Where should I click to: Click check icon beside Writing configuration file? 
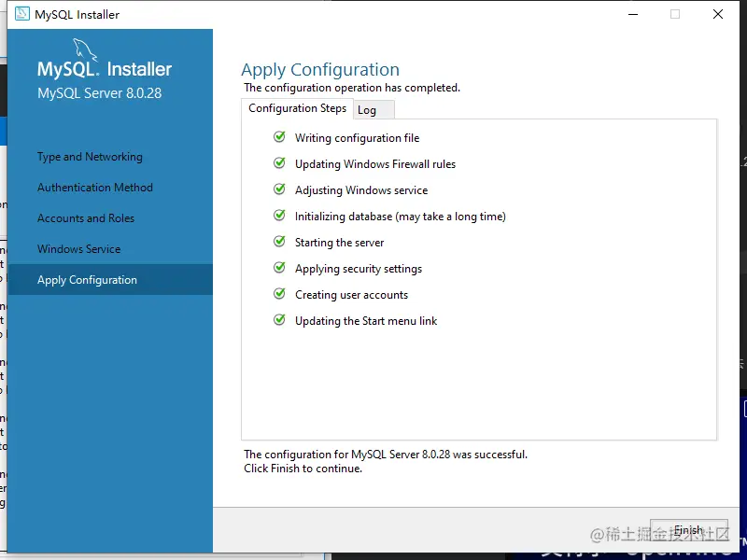(x=279, y=137)
